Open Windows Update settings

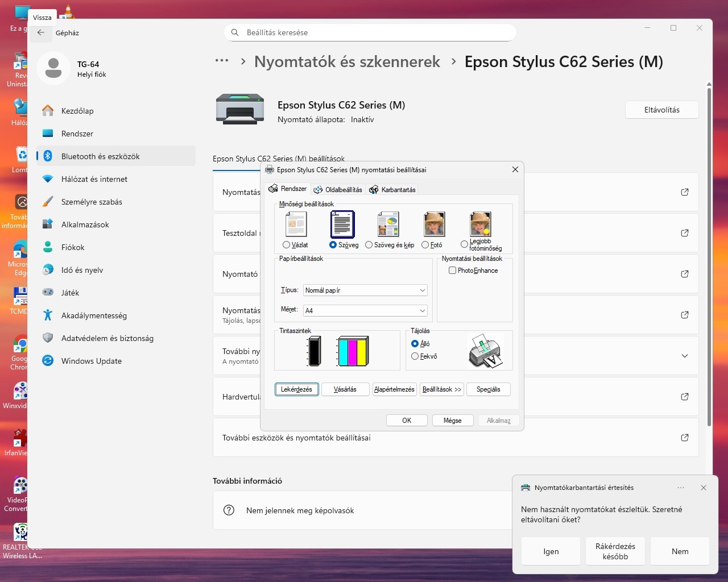[116, 361]
